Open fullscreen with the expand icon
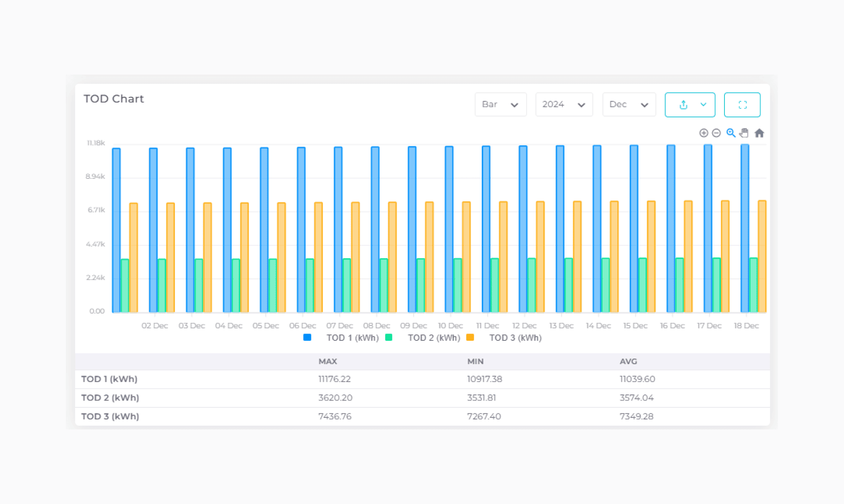Screen dimensions: 844x504 pos(742,105)
